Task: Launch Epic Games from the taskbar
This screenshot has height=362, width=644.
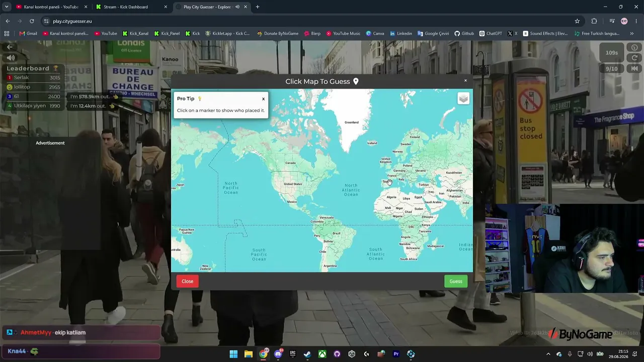Action: click(x=293, y=354)
